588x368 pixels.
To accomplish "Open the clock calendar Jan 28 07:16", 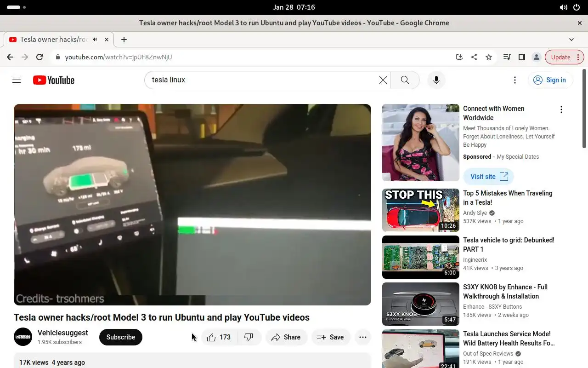I will [x=294, y=7].
